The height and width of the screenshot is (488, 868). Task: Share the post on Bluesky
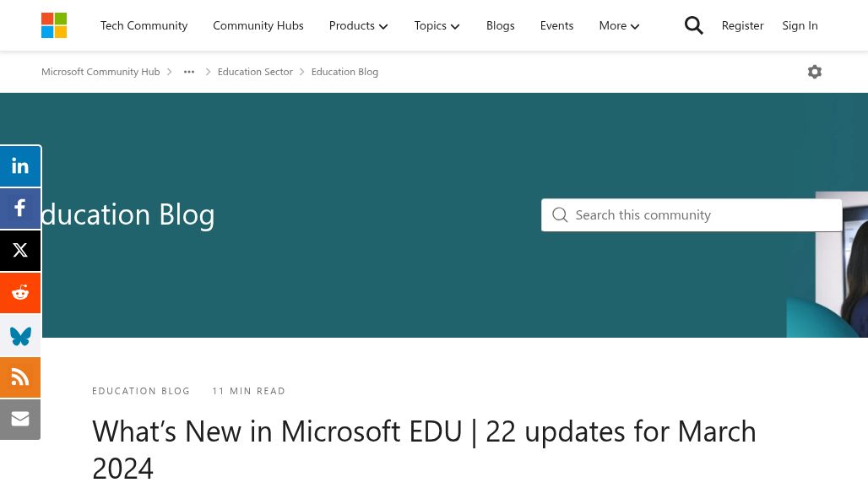click(20, 335)
